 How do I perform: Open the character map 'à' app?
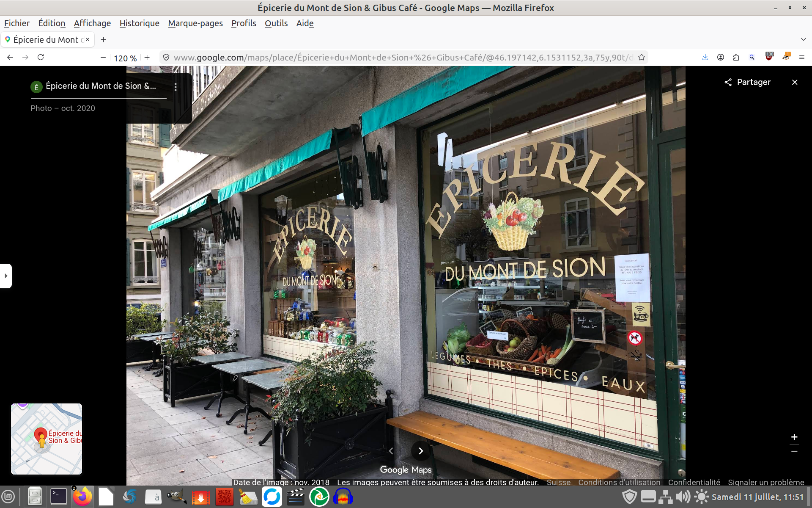[153, 497]
